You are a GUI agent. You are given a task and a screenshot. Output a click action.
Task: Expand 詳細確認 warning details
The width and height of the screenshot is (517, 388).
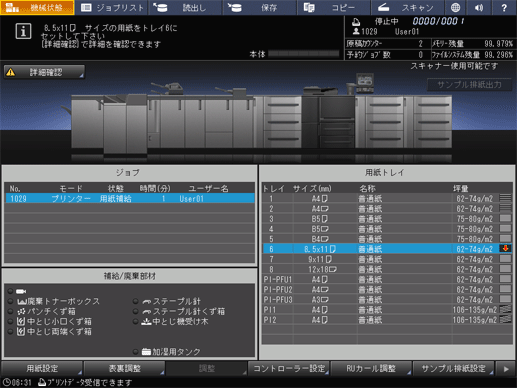tap(44, 72)
